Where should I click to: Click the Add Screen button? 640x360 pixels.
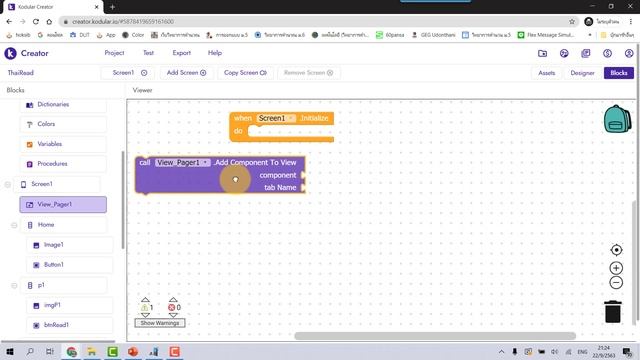coord(186,73)
